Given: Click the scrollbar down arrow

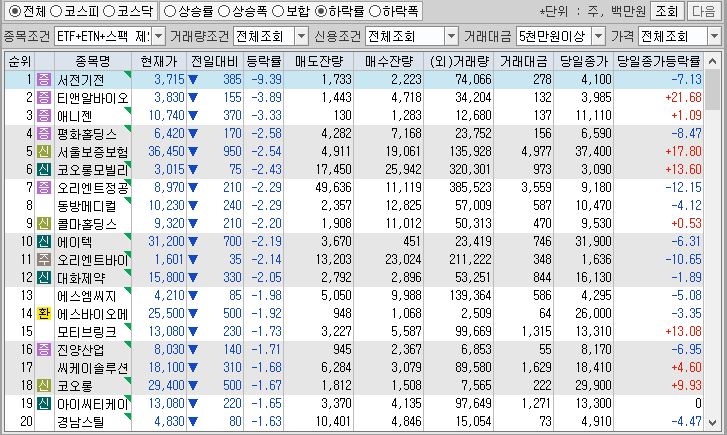Looking at the screenshot, I should [712, 422].
